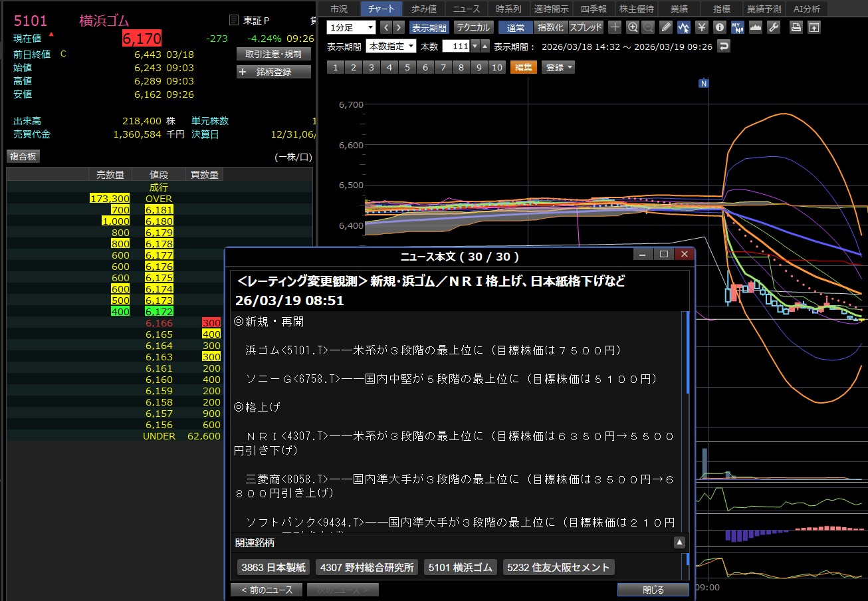This screenshot has width=868, height=601.
Task: Click the 銘柄登録 button
Action: coord(274,72)
